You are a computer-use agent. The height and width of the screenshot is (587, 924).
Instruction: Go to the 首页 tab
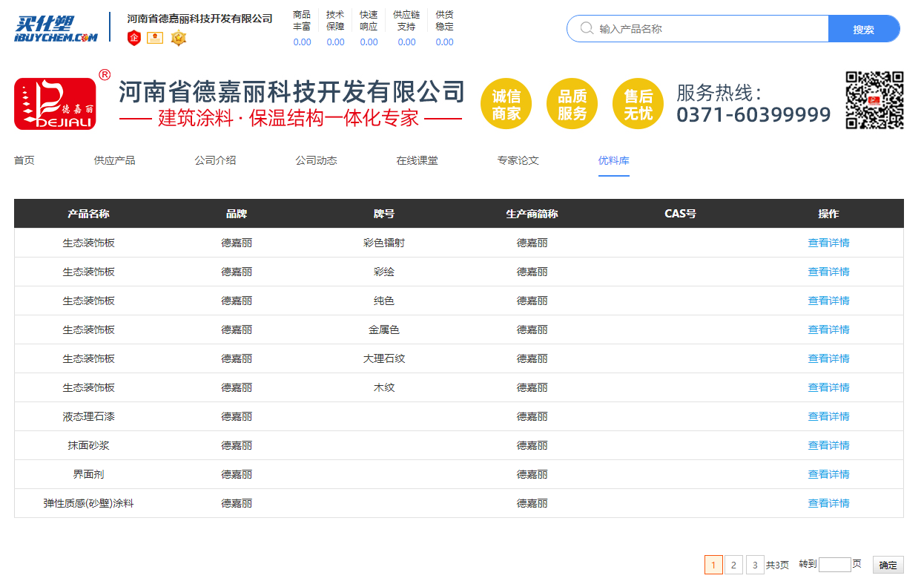coord(24,160)
